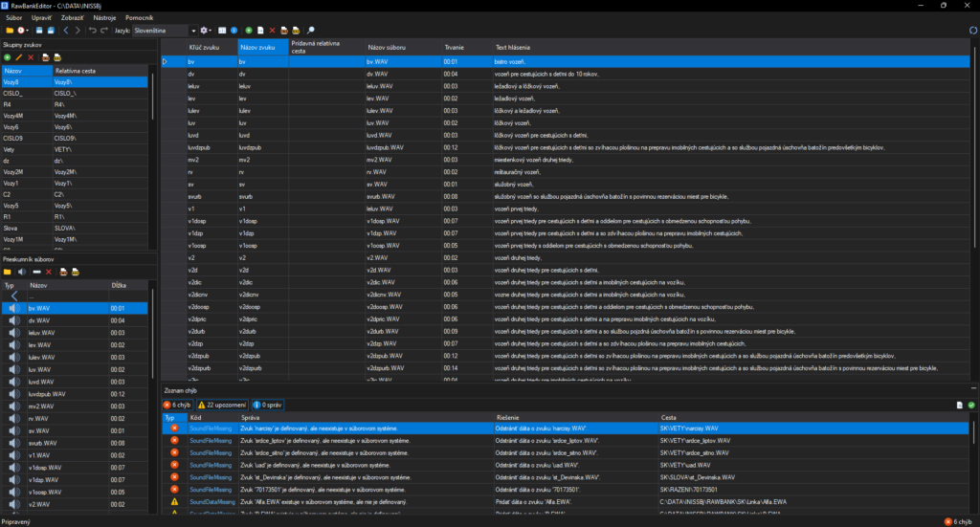This screenshot has height=527, width=980.
Task: Select the v2dcmv row in sound table
Action: [566, 295]
